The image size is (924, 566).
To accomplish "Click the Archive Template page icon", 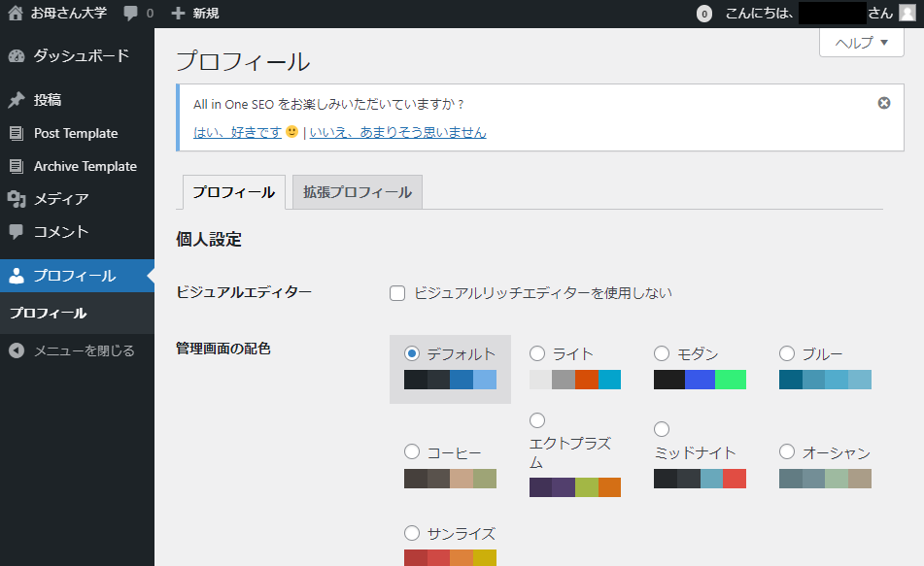I will (17, 167).
